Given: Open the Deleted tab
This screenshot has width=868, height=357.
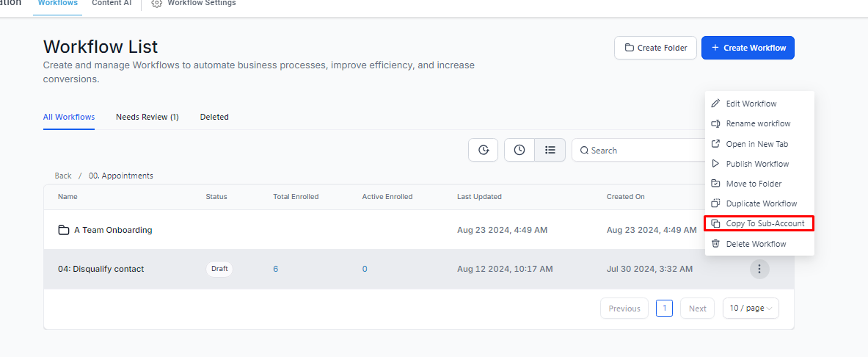Looking at the screenshot, I should 214,117.
